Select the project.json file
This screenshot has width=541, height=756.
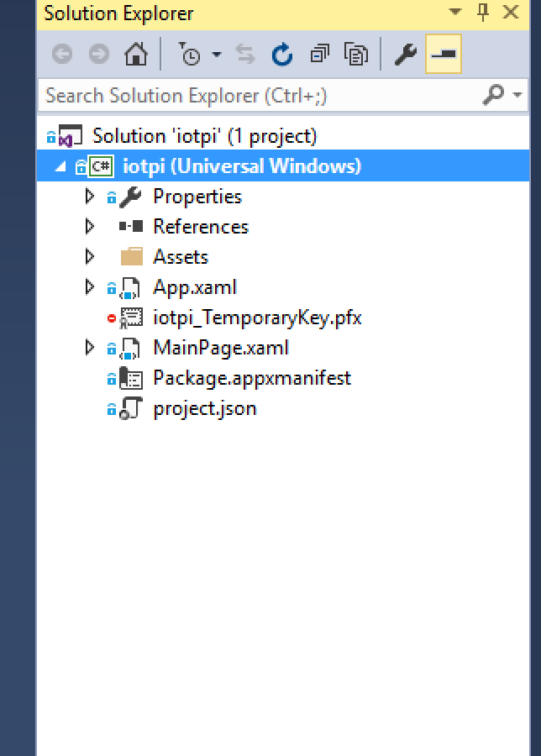coord(204,408)
